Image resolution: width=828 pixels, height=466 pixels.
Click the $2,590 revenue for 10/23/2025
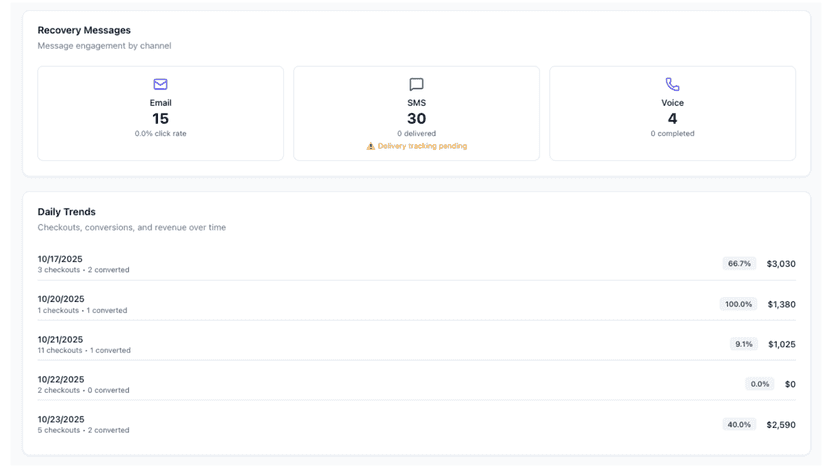pos(781,425)
